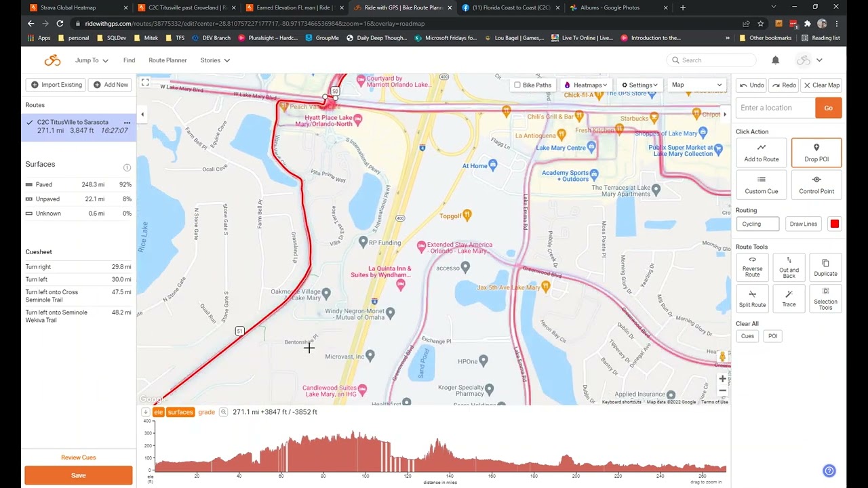
Task: Redo the route edit
Action: pyautogui.click(x=784, y=85)
